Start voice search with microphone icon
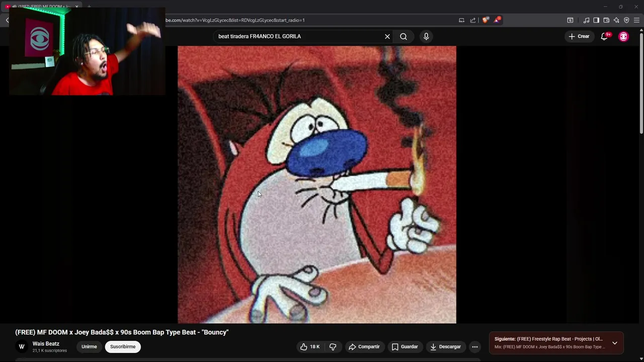Screen dimensions: 644x362 click(426, 36)
